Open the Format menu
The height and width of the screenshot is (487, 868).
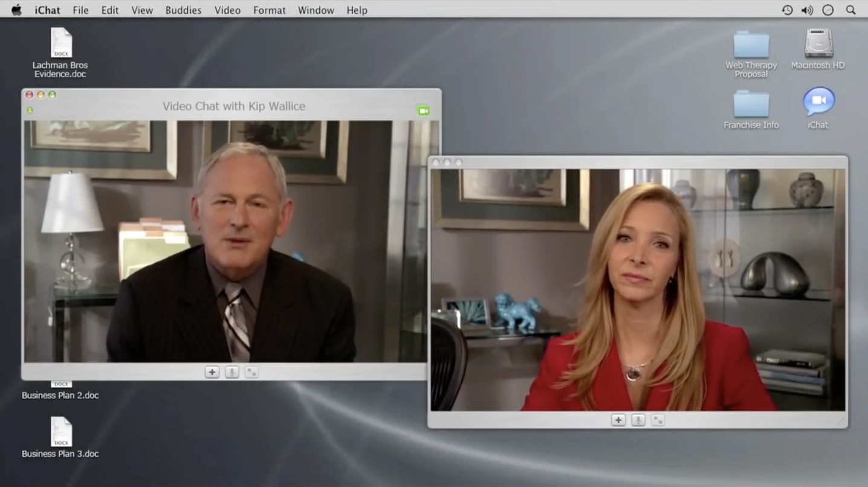coord(270,10)
